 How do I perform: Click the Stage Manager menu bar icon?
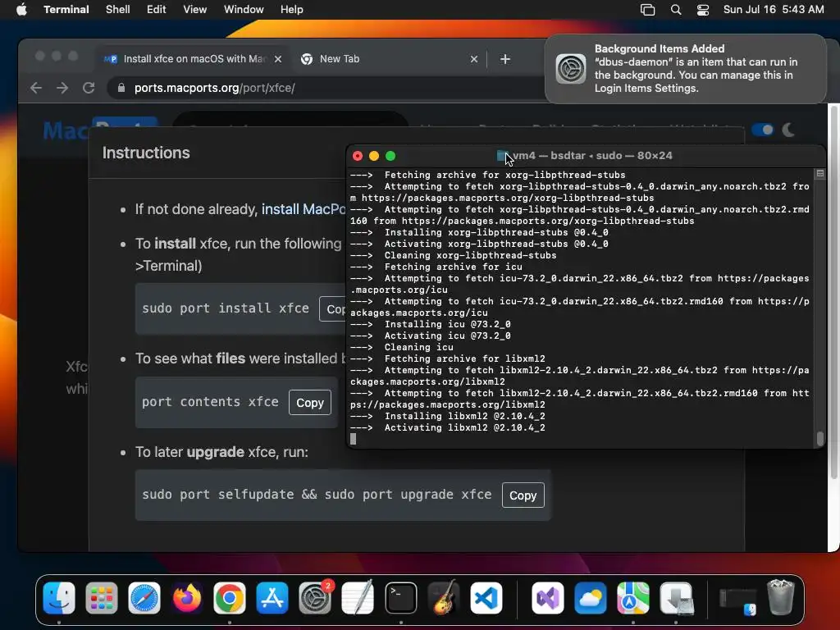tap(648, 10)
